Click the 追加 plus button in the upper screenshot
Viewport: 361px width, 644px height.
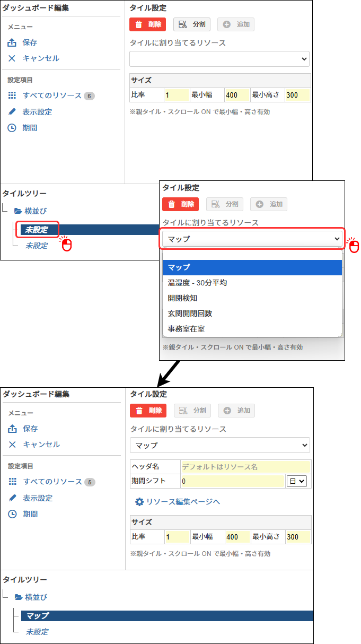click(236, 24)
